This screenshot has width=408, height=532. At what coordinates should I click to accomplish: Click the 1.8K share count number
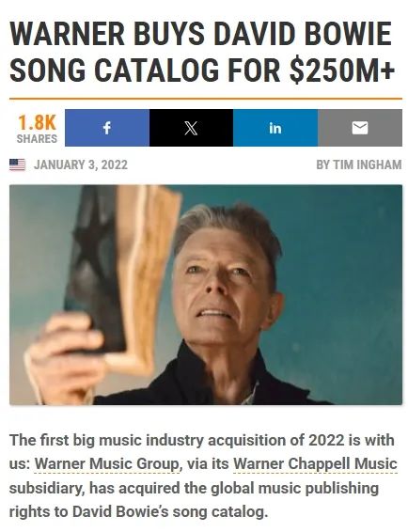37,123
